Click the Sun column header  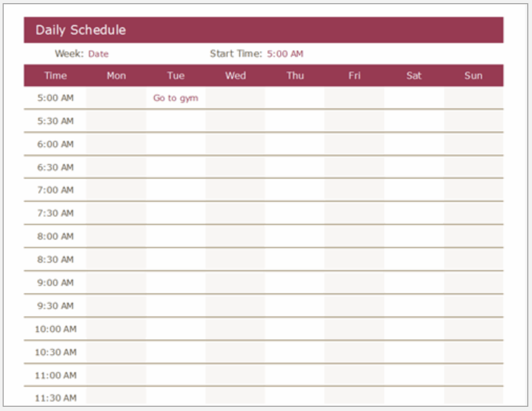[x=473, y=76]
